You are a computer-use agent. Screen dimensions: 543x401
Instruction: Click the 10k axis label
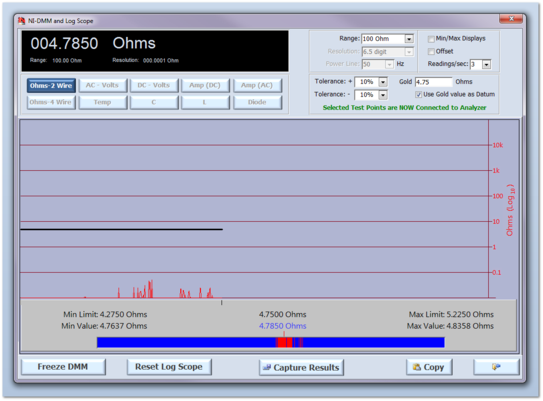tap(498, 145)
